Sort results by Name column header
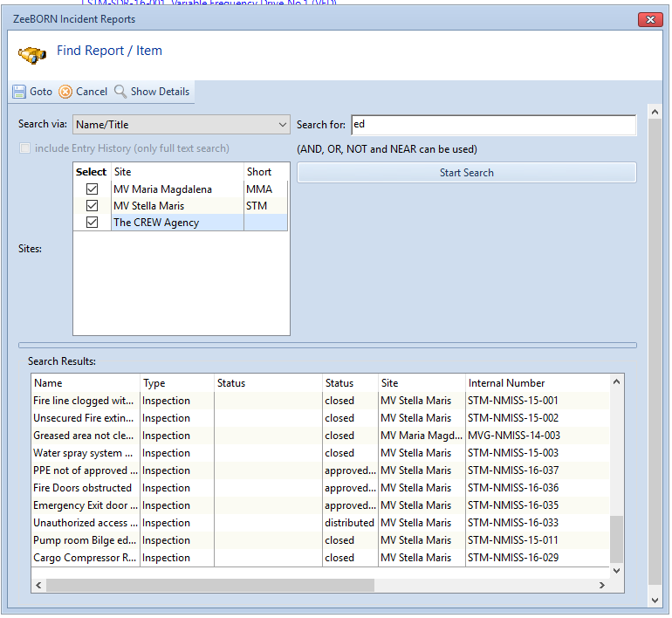This screenshot has width=672, height=618. tap(86, 383)
